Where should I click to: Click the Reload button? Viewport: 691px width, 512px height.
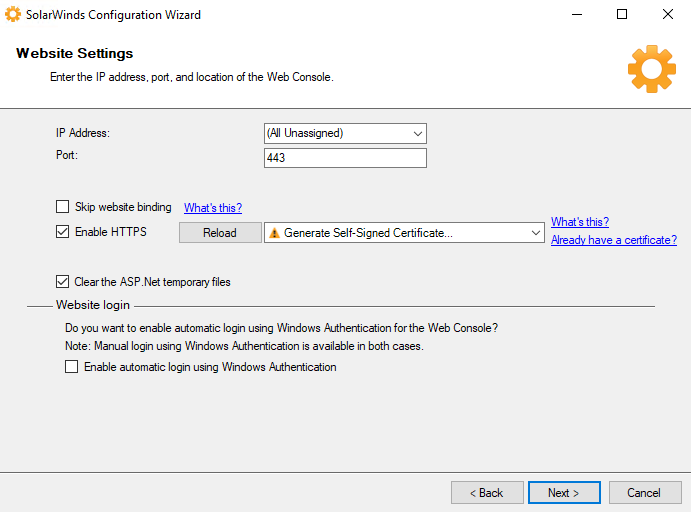[220, 233]
